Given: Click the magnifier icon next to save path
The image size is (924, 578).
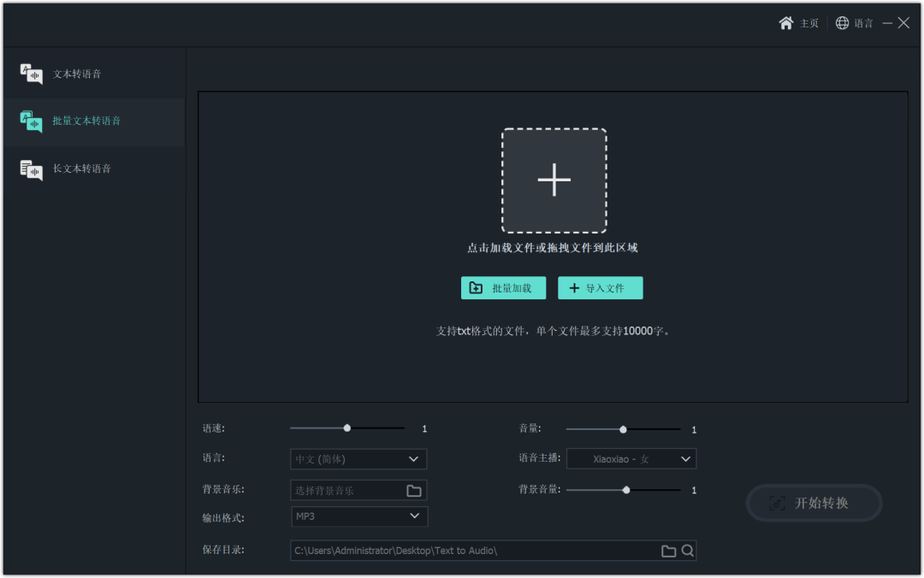Looking at the screenshot, I should click(687, 551).
